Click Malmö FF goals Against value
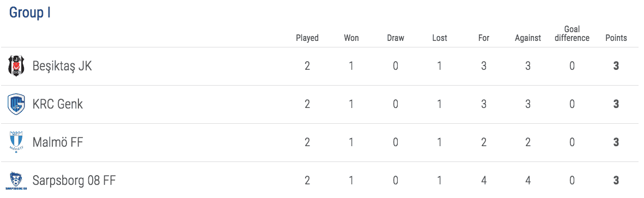 [x=528, y=142]
